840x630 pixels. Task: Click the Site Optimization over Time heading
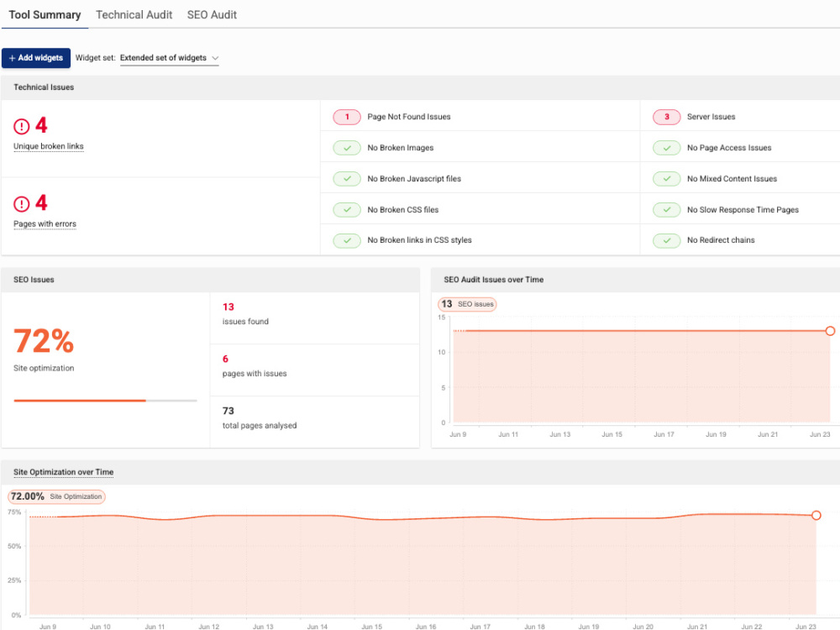pyautogui.click(x=63, y=472)
